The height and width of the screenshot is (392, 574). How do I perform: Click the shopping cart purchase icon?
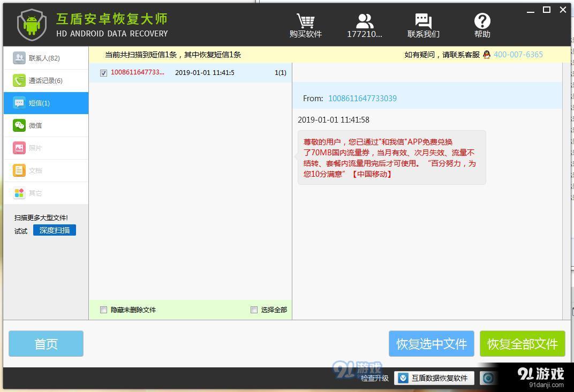[x=305, y=21]
